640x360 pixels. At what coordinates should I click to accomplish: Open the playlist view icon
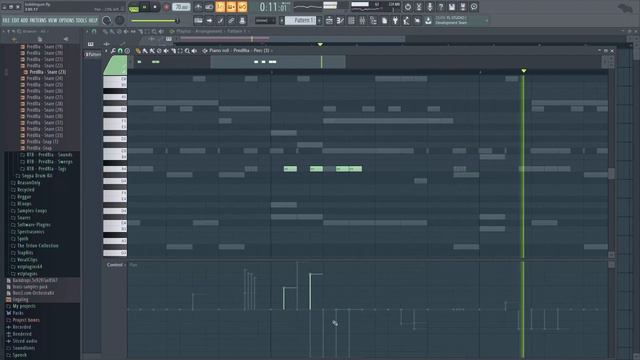tap(329, 20)
